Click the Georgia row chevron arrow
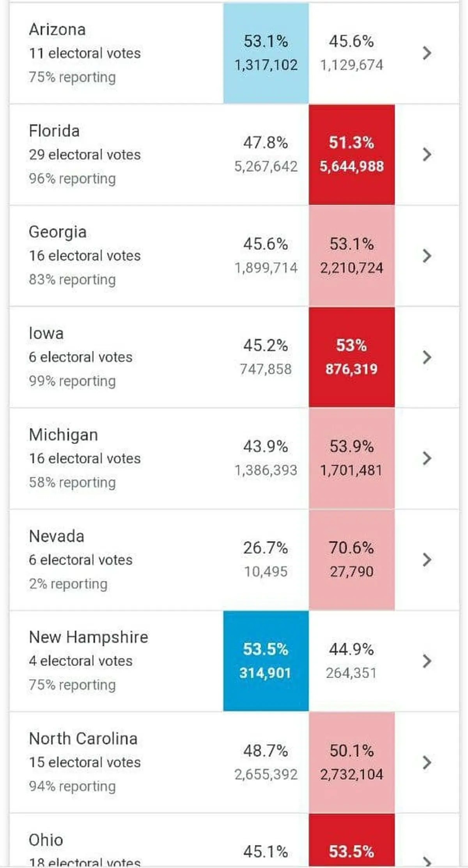This screenshot has height=868, width=468. 427,256
